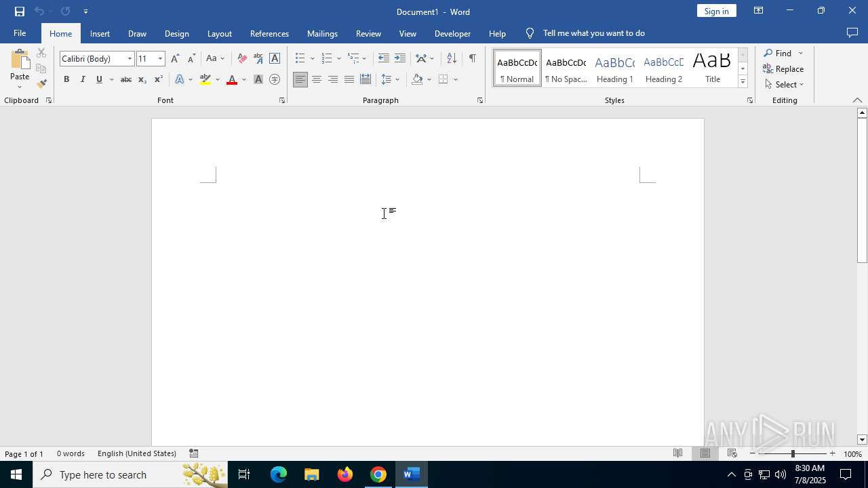The width and height of the screenshot is (868, 488).
Task: Expand the Bullets list dropdown arrow
Action: click(313, 58)
